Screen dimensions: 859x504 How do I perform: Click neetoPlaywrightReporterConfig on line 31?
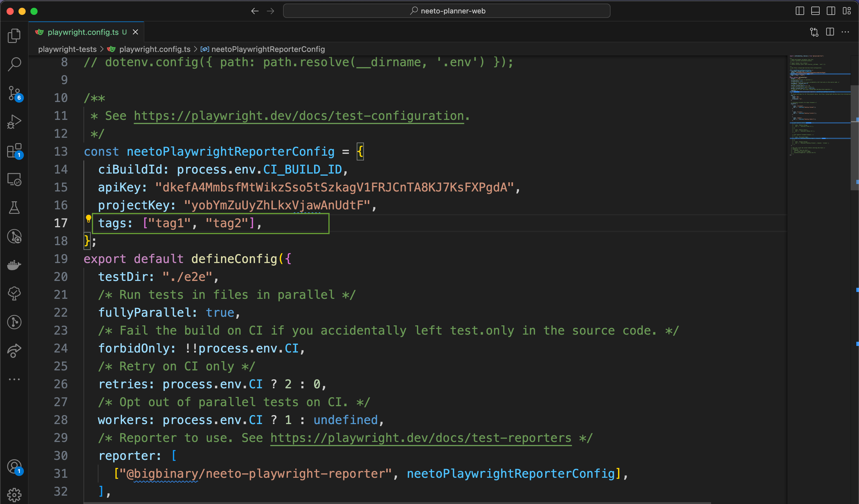pyautogui.click(x=511, y=474)
